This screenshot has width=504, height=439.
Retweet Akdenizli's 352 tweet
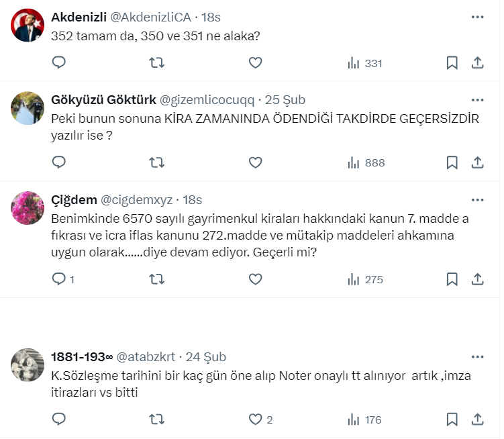(x=156, y=63)
